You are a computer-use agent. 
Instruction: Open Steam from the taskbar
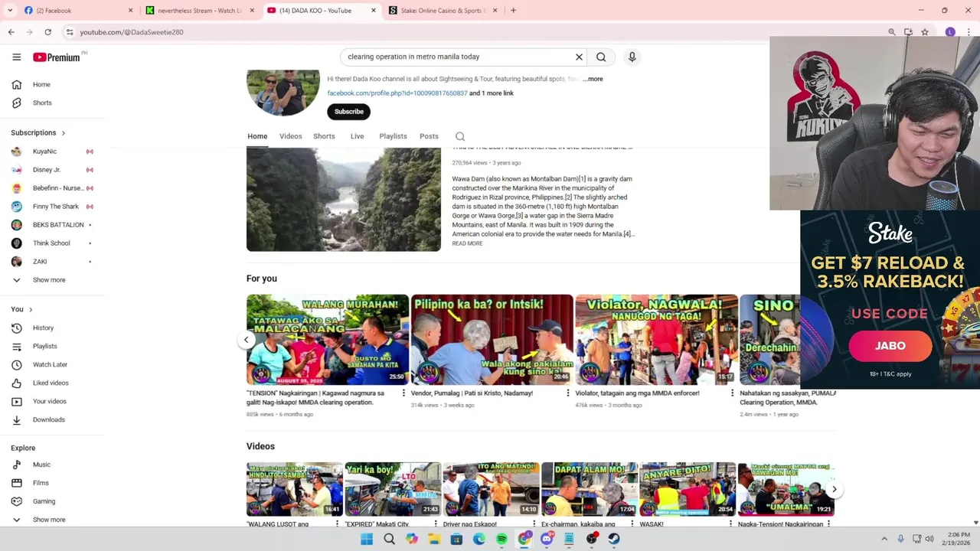coord(614,539)
